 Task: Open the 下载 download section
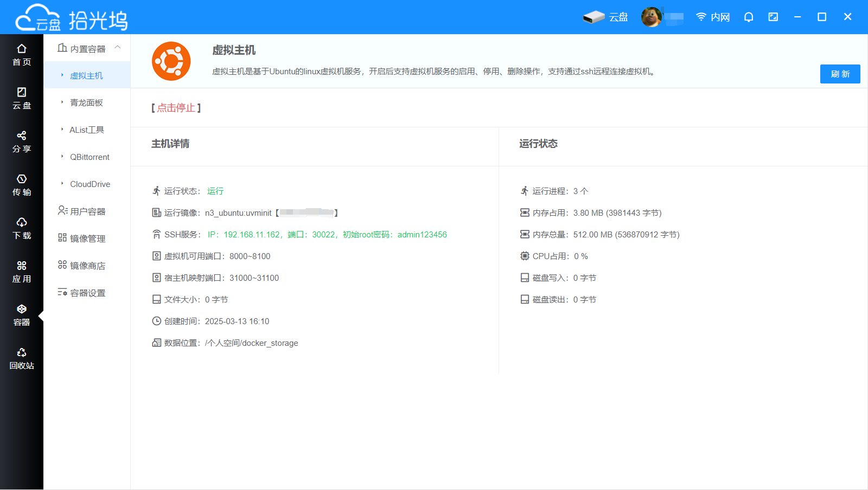(x=22, y=229)
